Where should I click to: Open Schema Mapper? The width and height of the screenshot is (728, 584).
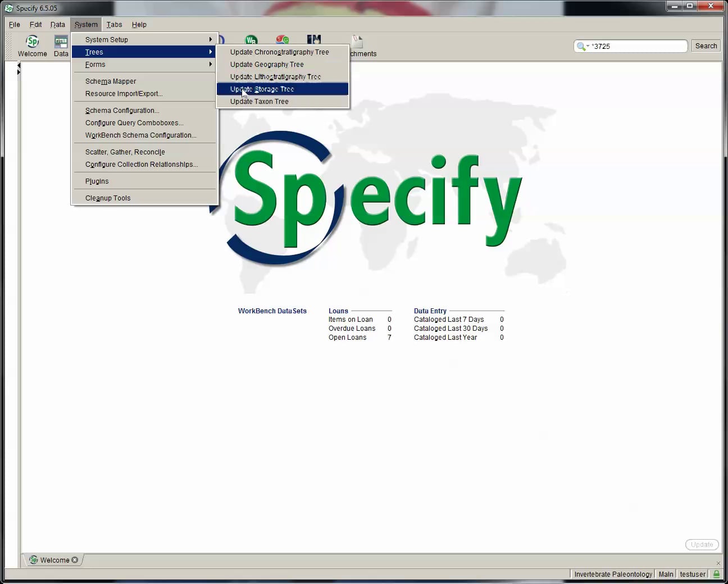pyautogui.click(x=144, y=81)
